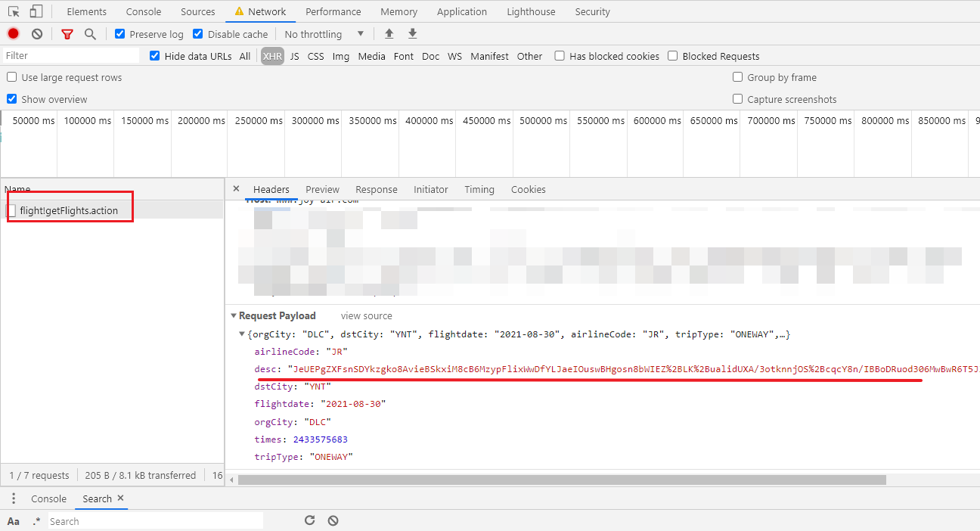Clear search results icon

coord(333,520)
